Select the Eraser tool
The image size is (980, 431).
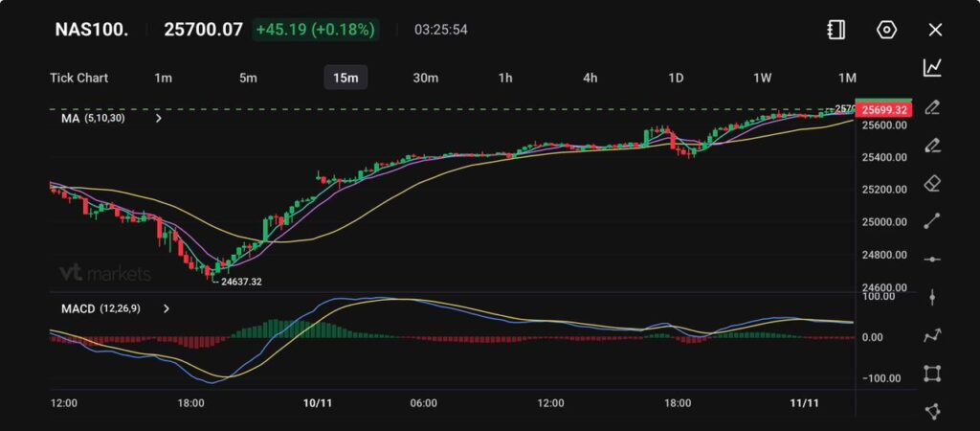932,183
